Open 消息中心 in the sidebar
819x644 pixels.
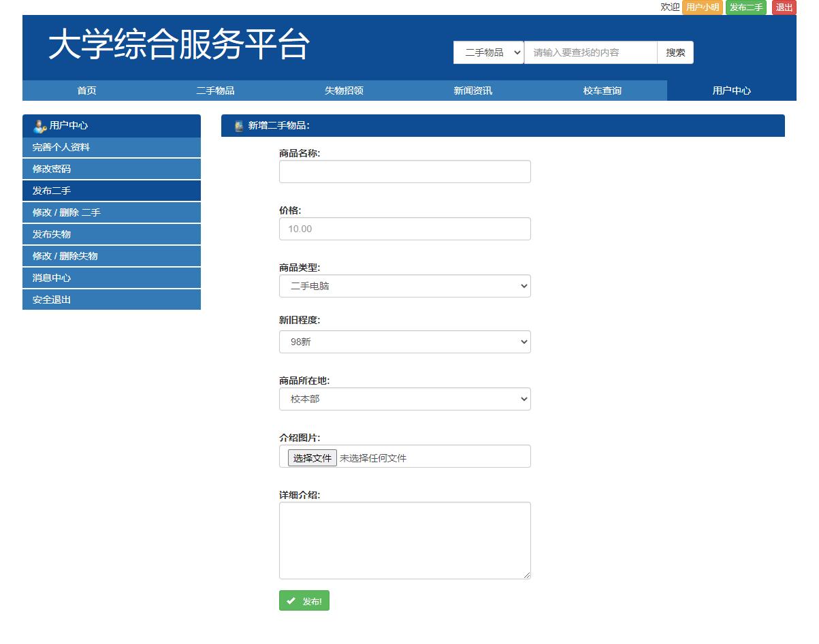click(x=111, y=278)
